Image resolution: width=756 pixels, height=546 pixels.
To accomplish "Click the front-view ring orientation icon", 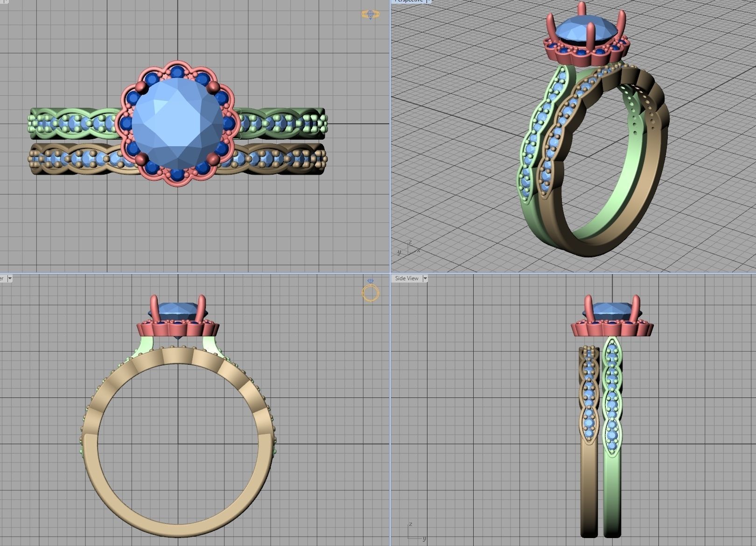I will click(x=371, y=291).
